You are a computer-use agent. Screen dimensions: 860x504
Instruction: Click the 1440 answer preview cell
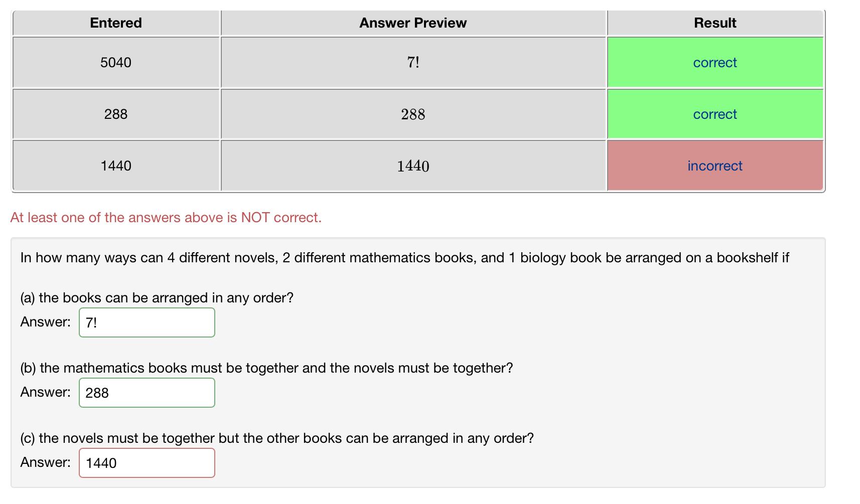(x=412, y=165)
